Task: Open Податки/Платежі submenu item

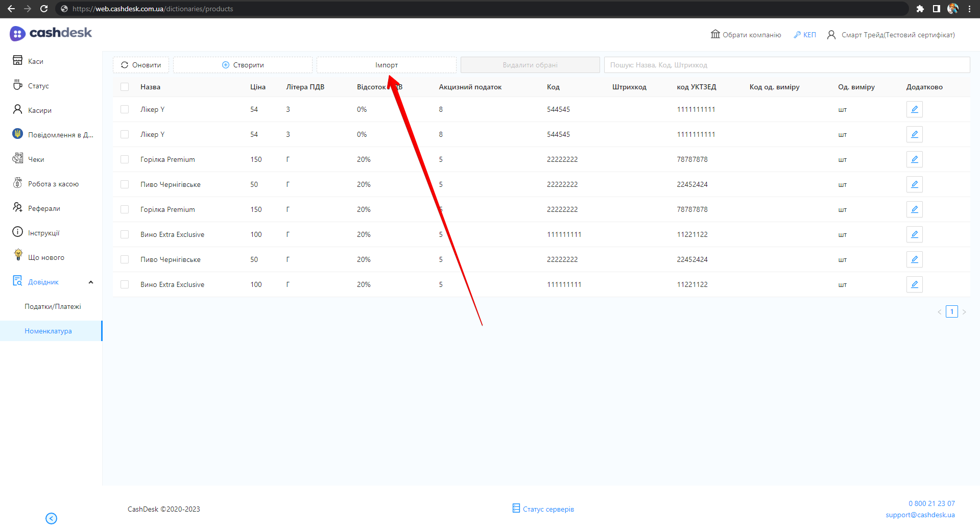Action: (x=53, y=306)
